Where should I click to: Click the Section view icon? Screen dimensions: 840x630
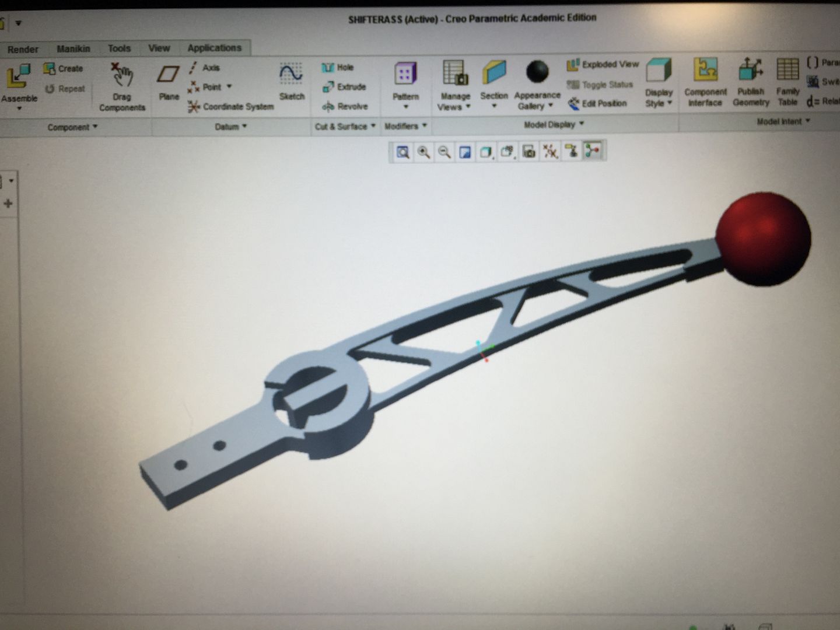tap(494, 73)
